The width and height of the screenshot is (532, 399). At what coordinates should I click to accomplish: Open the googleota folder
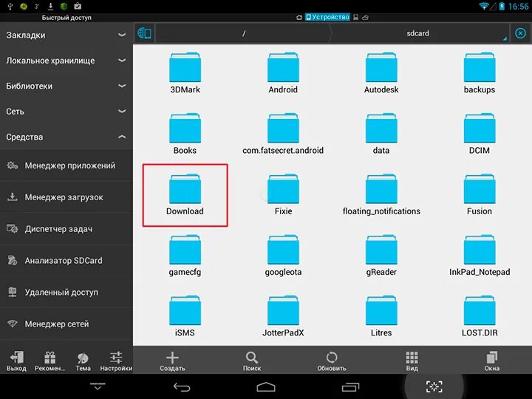(x=283, y=256)
